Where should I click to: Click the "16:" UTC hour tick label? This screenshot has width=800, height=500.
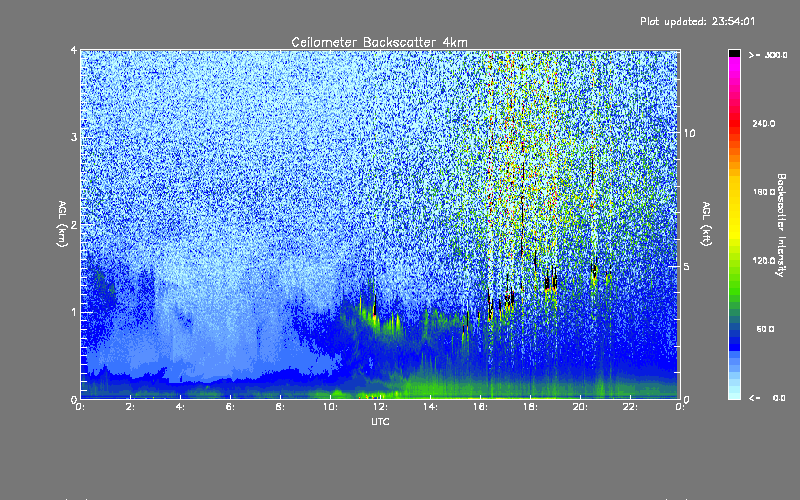point(480,407)
